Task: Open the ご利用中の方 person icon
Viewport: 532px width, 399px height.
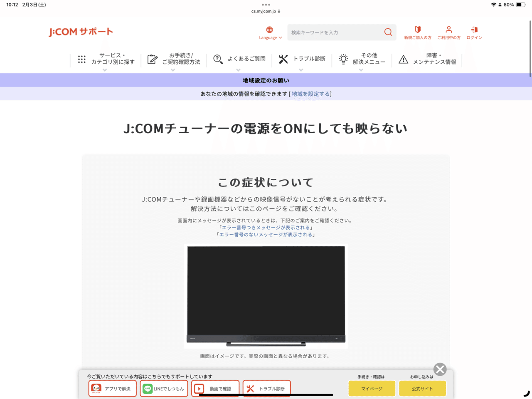Action: click(449, 30)
